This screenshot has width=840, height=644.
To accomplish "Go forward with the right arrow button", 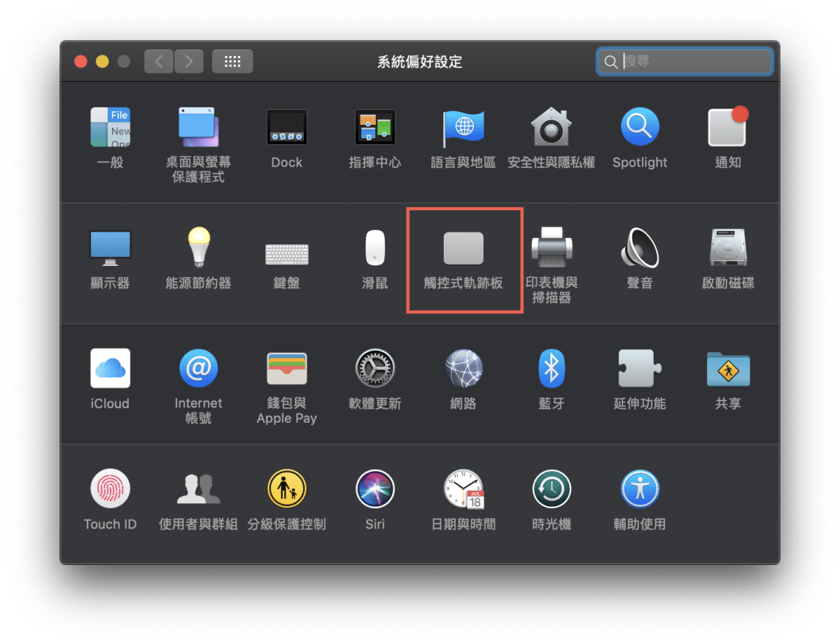I will point(189,62).
